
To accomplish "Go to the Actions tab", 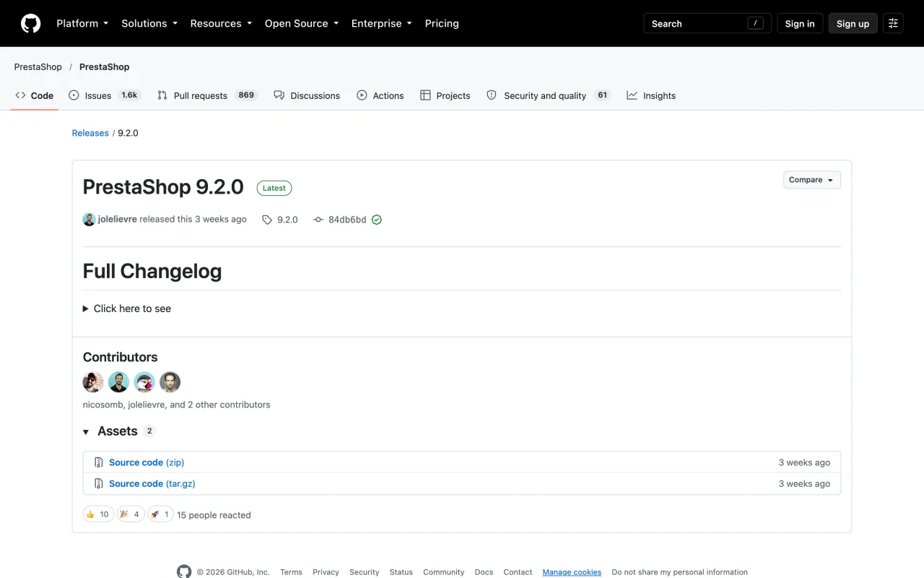I will pos(380,95).
